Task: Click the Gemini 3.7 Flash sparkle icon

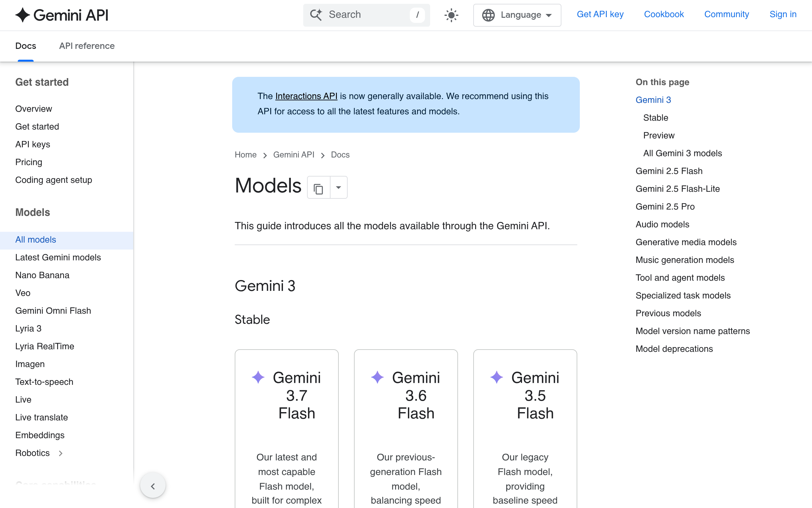Action: [x=258, y=377]
